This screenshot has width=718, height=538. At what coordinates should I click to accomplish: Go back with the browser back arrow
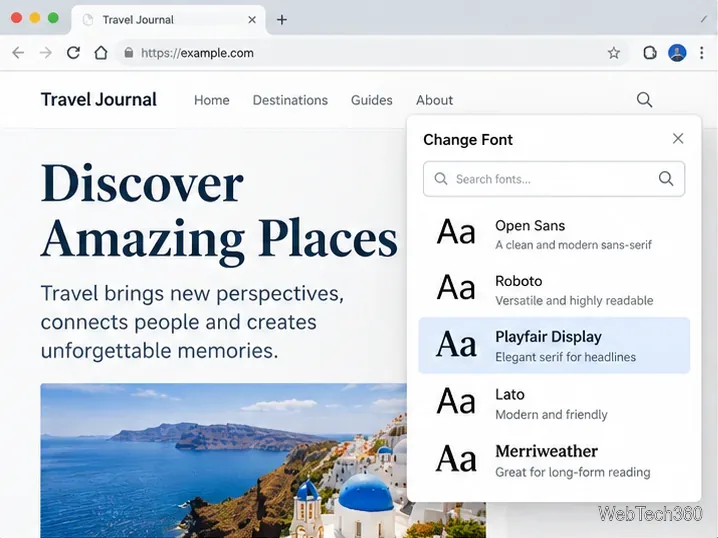pyautogui.click(x=18, y=53)
